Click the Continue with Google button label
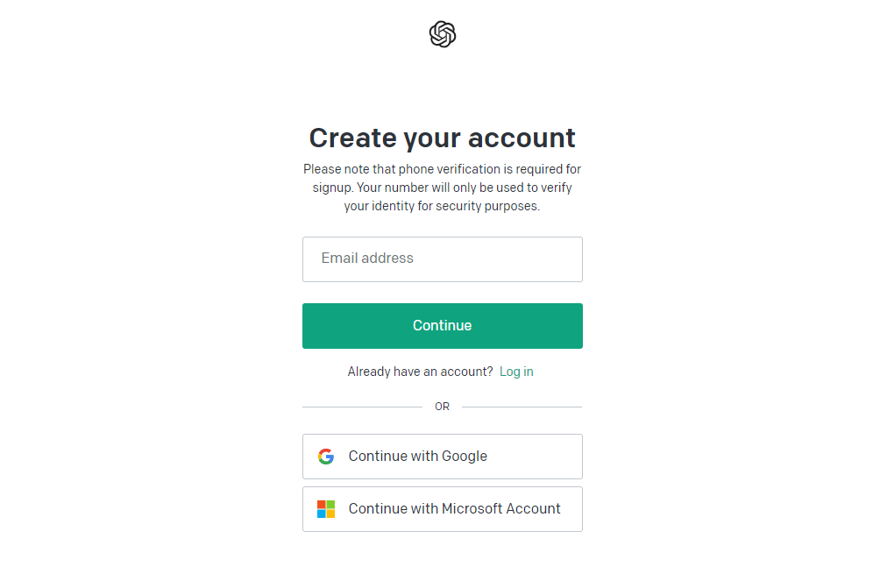The image size is (873, 588). (x=417, y=456)
